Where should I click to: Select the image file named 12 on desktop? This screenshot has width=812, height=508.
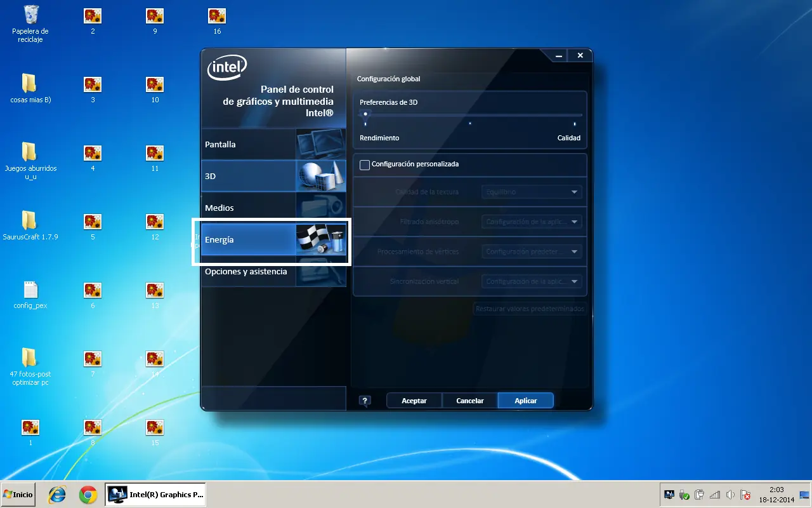coord(155,226)
